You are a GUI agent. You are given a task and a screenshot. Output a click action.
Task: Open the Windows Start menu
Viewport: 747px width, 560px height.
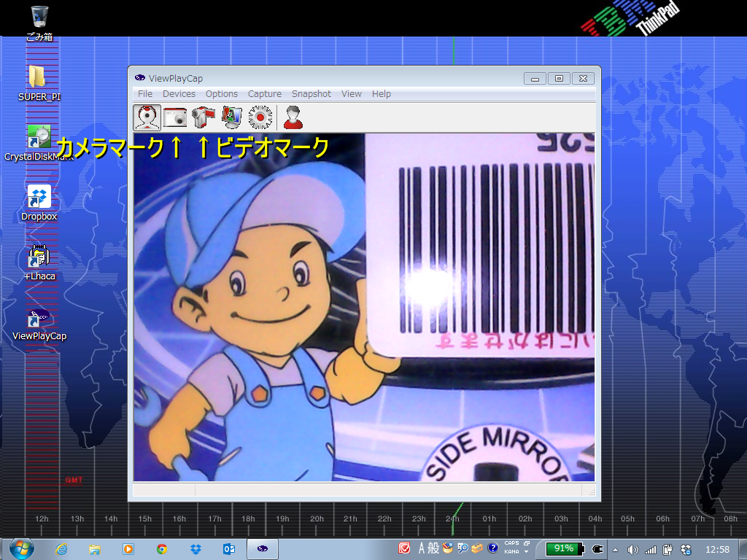pyautogui.click(x=21, y=549)
